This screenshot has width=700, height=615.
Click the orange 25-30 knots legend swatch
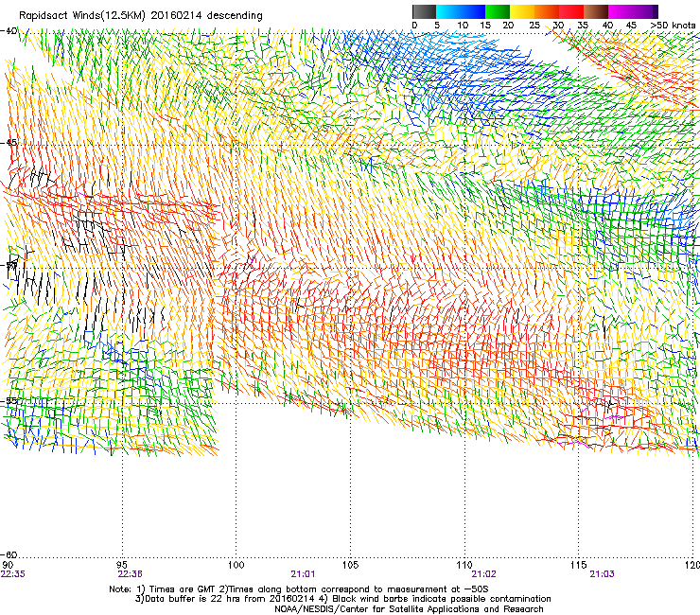click(547, 11)
